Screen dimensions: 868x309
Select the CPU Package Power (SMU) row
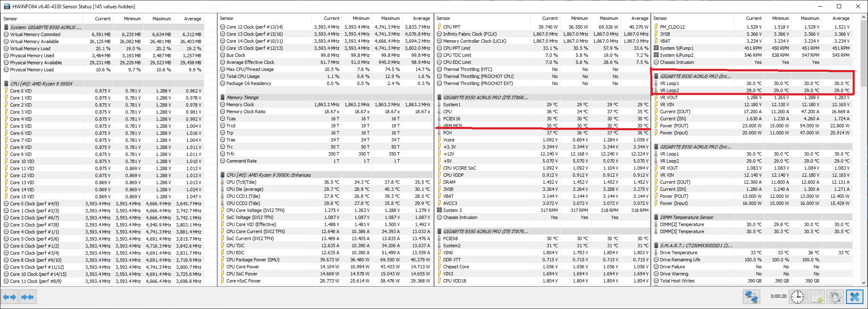click(x=325, y=260)
